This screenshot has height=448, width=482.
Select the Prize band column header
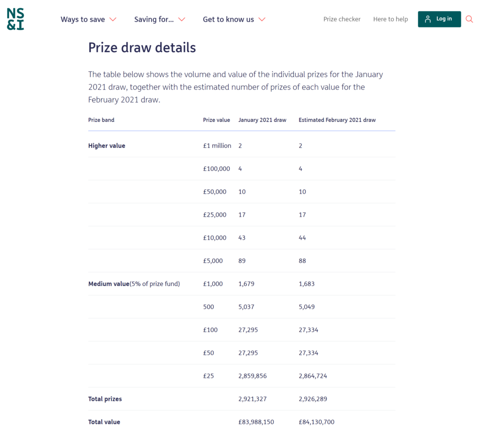[101, 120]
